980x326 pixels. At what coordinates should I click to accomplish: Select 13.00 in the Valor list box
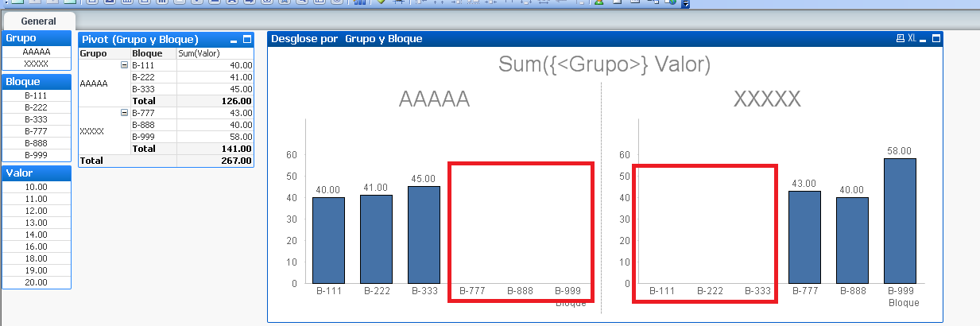point(37,223)
